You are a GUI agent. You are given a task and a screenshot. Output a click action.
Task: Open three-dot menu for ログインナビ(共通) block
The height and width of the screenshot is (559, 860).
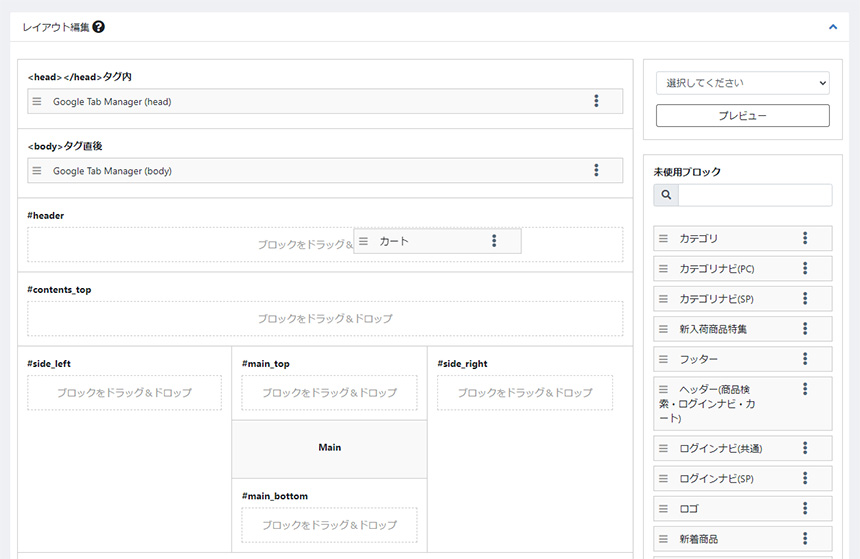[805, 449]
